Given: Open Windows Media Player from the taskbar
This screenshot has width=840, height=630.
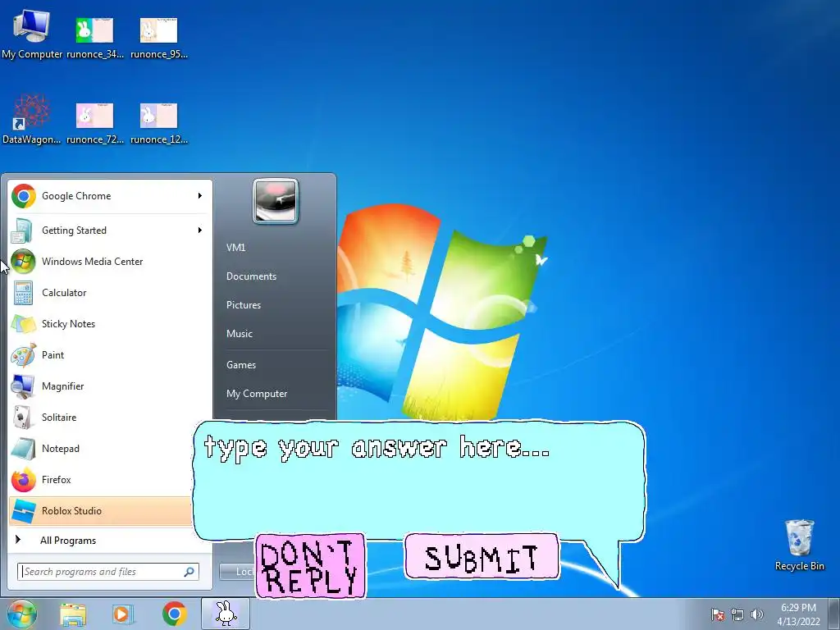Looking at the screenshot, I should click(123, 614).
